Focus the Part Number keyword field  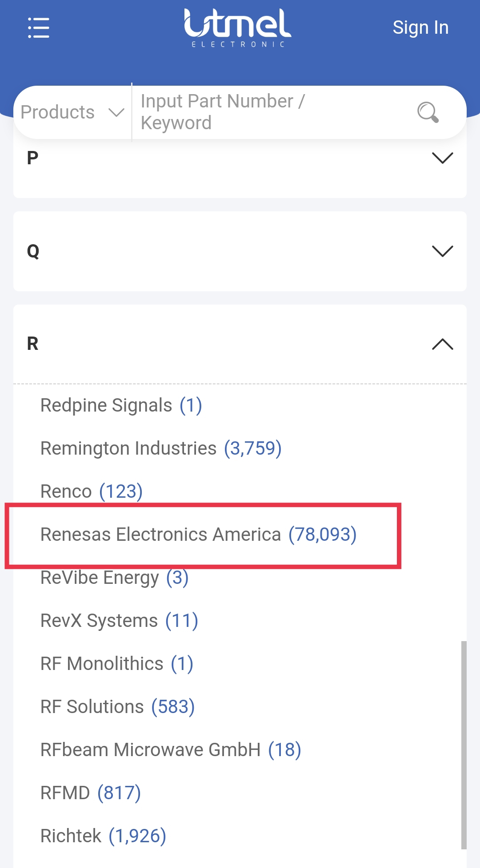click(x=271, y=112)
